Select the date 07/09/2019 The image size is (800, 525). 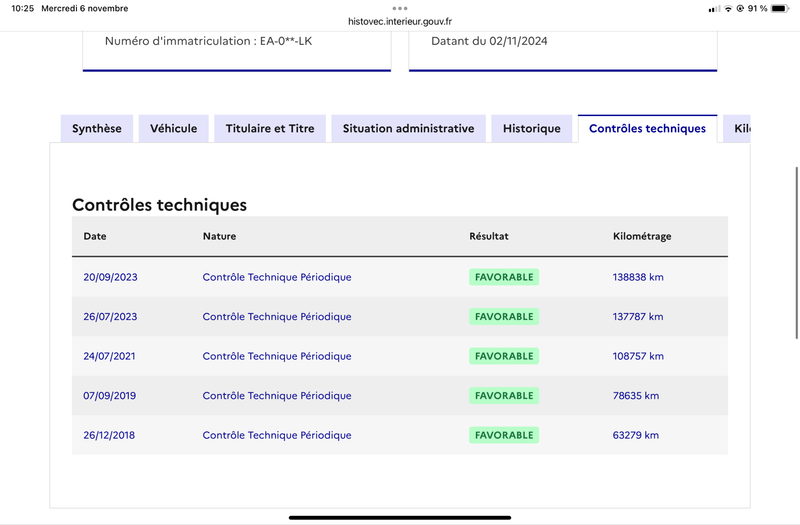click(x=110, y=395)
